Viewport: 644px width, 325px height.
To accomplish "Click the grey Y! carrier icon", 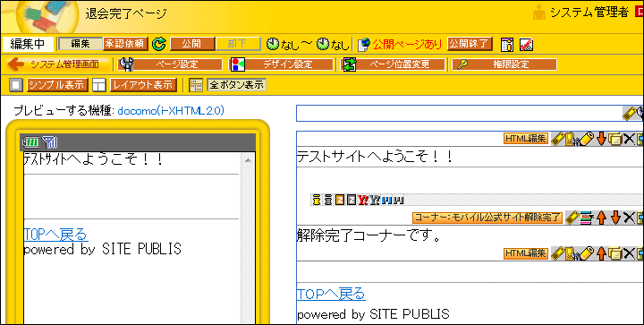I will [375, 200].
